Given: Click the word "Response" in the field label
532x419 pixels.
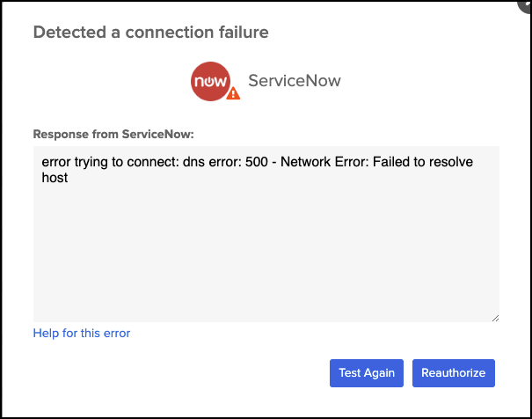Looking at the screenshot, I should (x=61, y=135).
